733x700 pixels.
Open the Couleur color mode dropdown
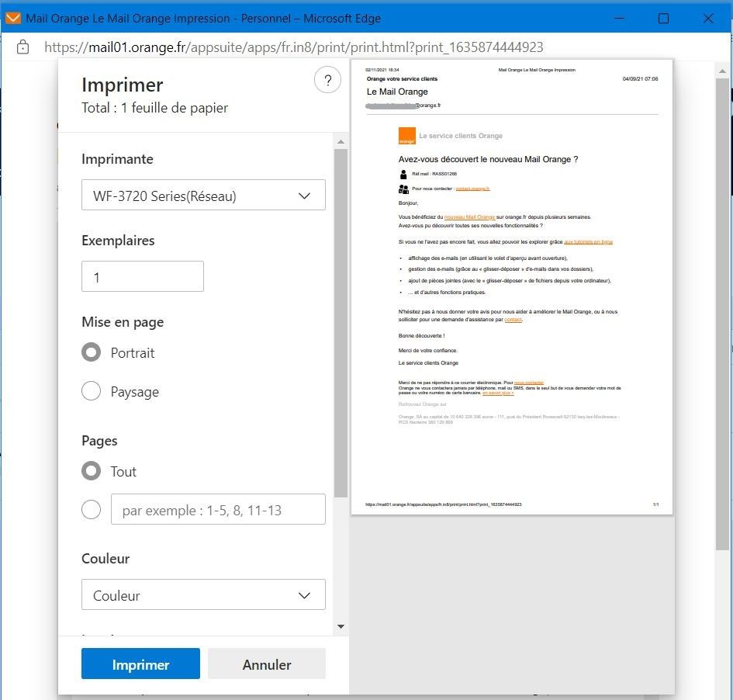pos(203,594)
